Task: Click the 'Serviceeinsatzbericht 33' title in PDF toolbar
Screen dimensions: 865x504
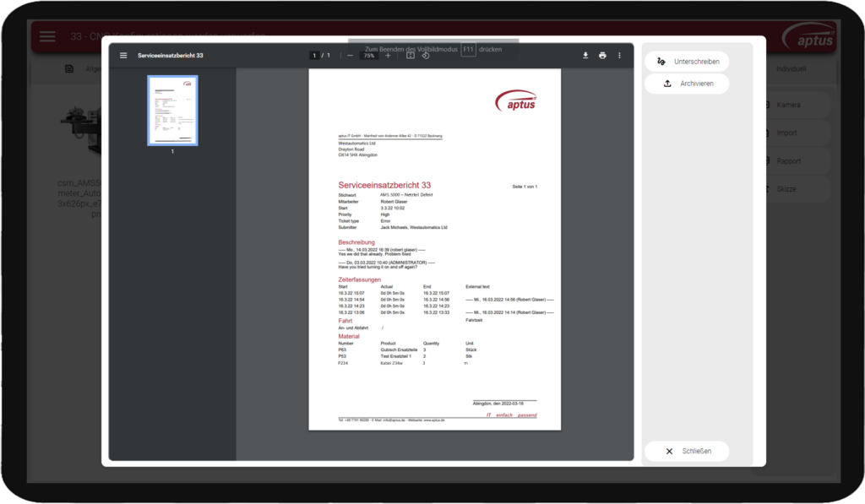Action: pyautogui.click(x=171, y=55)
